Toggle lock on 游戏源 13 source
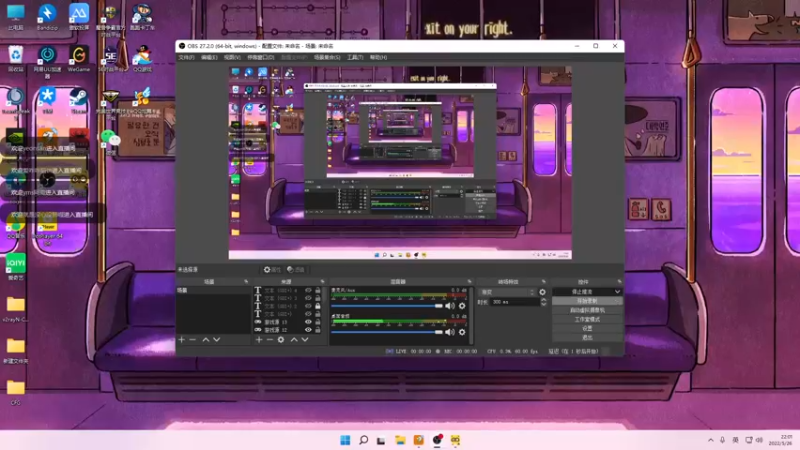 tap(318, 322)
